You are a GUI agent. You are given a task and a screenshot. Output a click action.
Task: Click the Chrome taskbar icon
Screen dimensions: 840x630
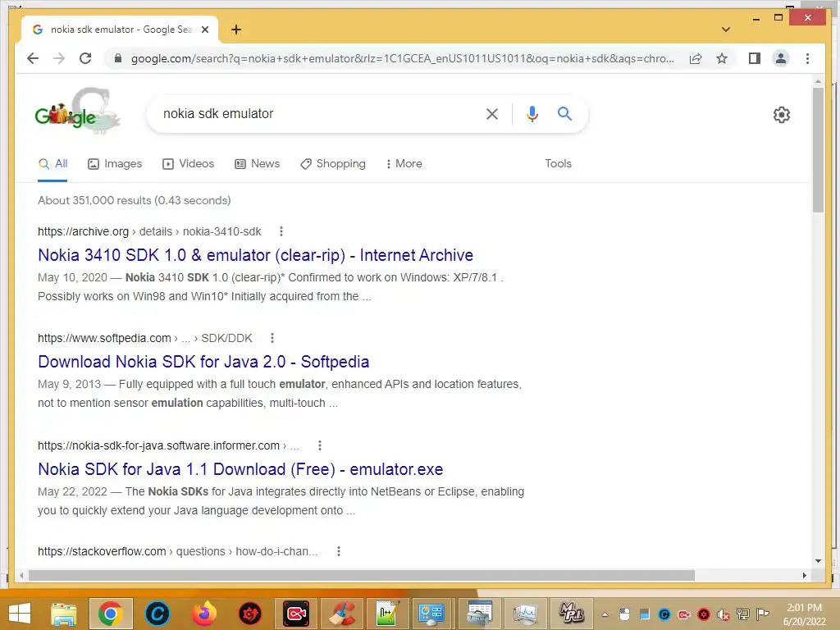click(x=111, y=614)
